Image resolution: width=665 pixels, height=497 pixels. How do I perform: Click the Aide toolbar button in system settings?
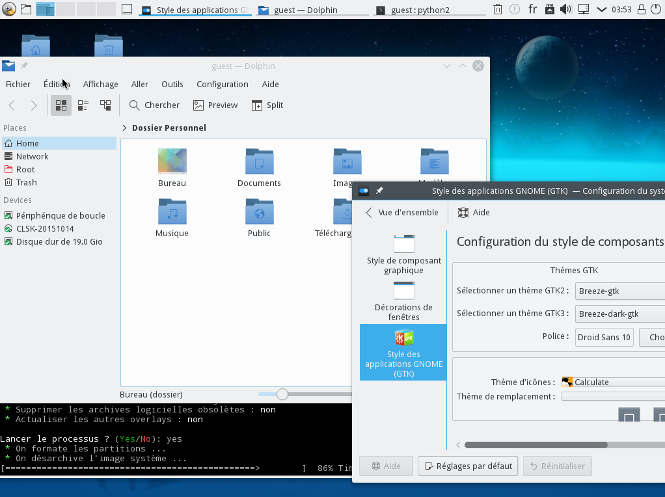[x=474, y=212]
